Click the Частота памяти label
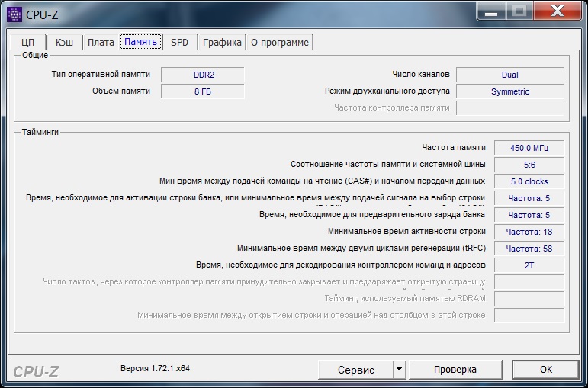Screen dimensions: 588x388 coord(454,147)
